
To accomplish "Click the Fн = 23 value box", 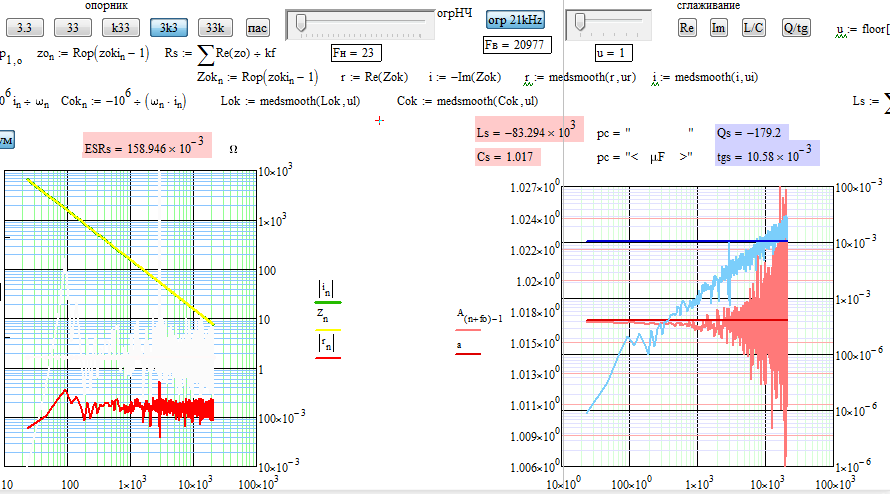I will coord(354,52).
